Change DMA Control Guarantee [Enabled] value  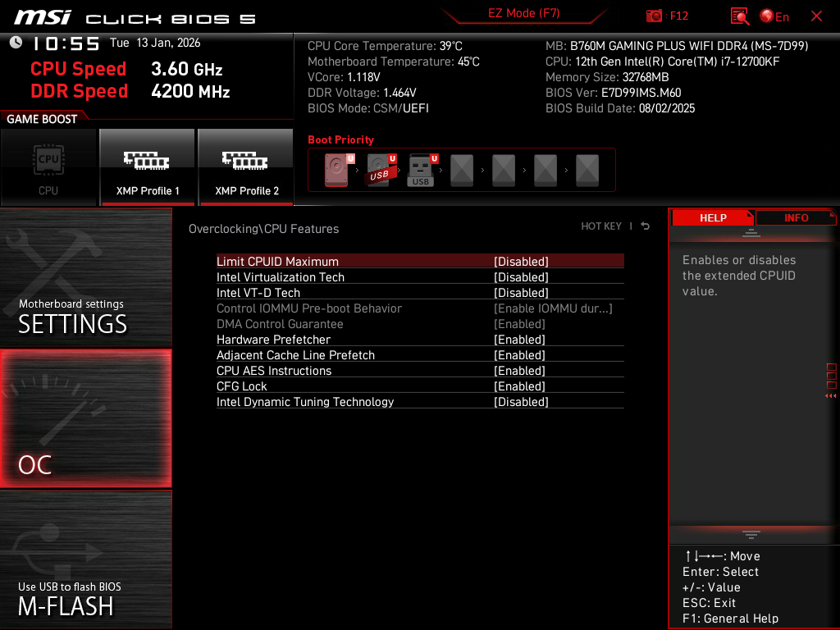pyautogui.click(x=519, y=323)
